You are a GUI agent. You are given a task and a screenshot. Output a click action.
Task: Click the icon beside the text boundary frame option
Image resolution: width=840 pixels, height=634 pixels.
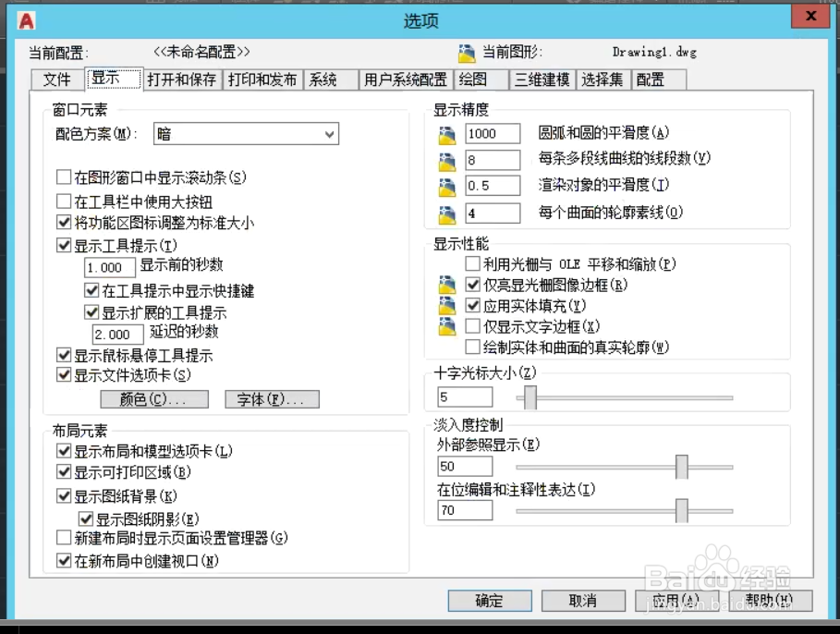coord(446,324)
